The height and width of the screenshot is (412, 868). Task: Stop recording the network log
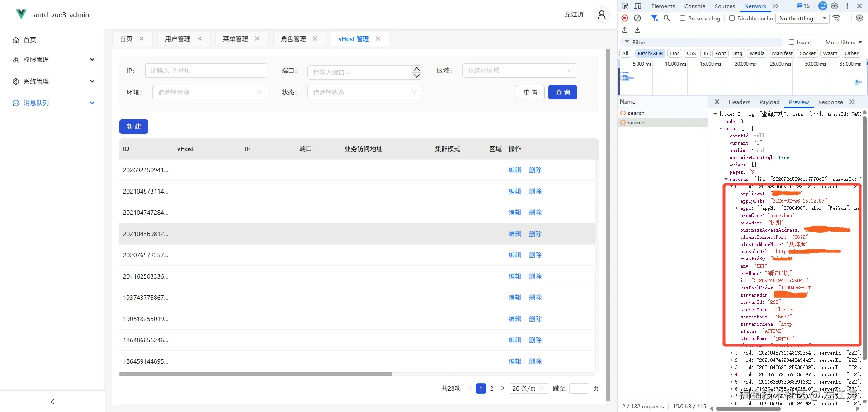[625, 18]
